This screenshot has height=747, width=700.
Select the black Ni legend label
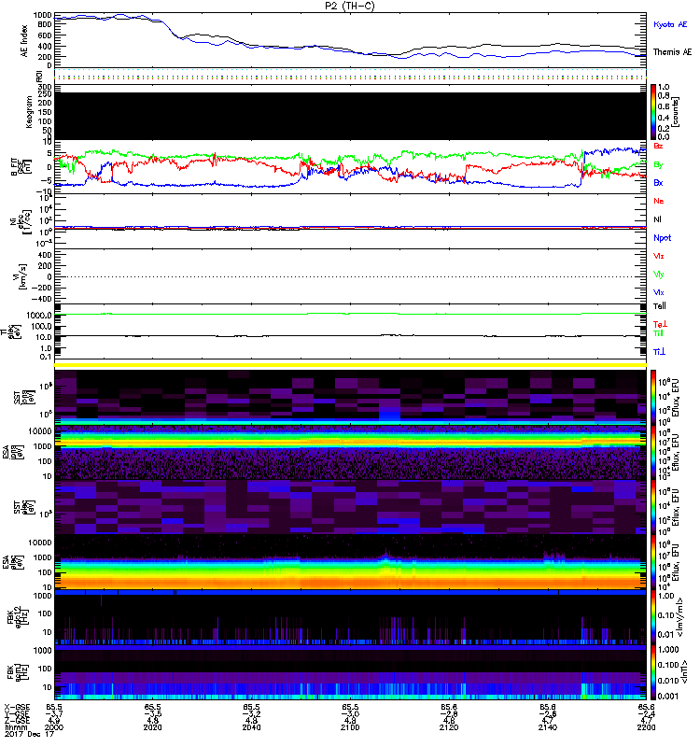click(x=657, y=219)
